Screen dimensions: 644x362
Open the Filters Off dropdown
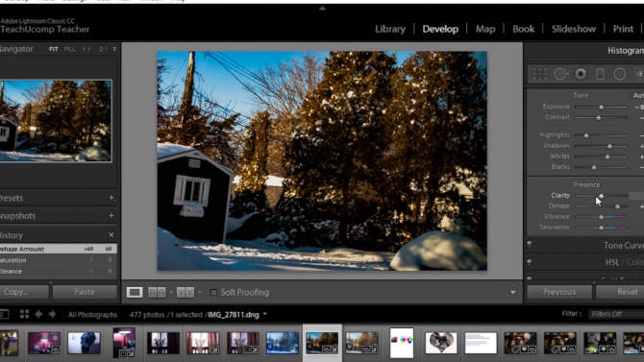coord(616,314)
